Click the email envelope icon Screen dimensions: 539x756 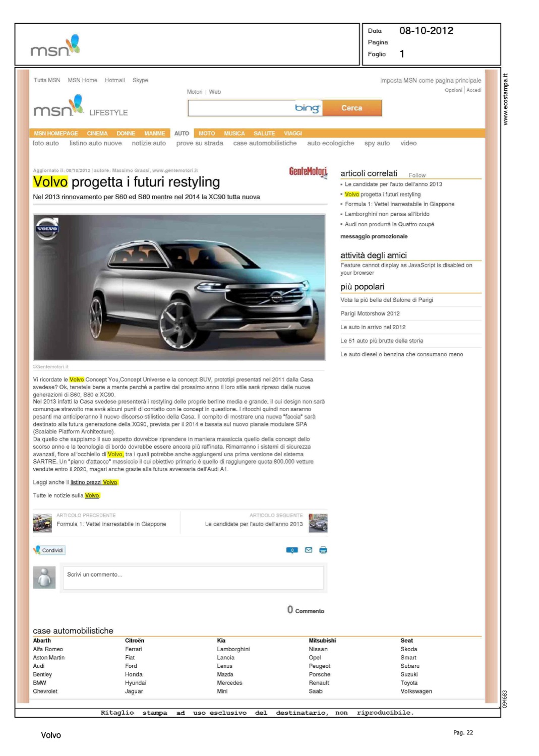click(x=309, y=550)
